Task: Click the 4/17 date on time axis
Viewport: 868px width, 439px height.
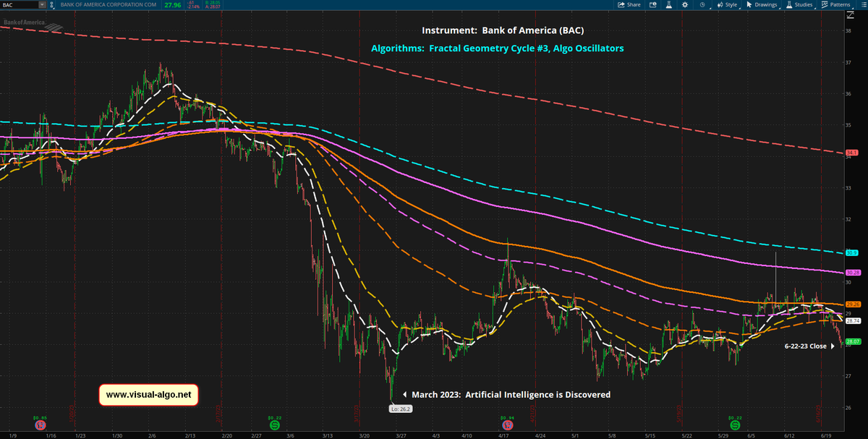Action: (x=502, y=435)
